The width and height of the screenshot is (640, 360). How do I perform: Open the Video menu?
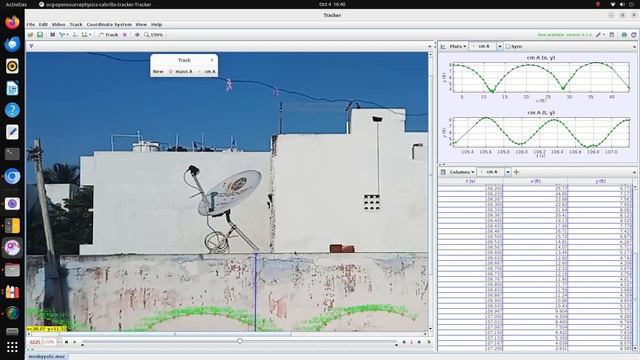pos(58,24)
